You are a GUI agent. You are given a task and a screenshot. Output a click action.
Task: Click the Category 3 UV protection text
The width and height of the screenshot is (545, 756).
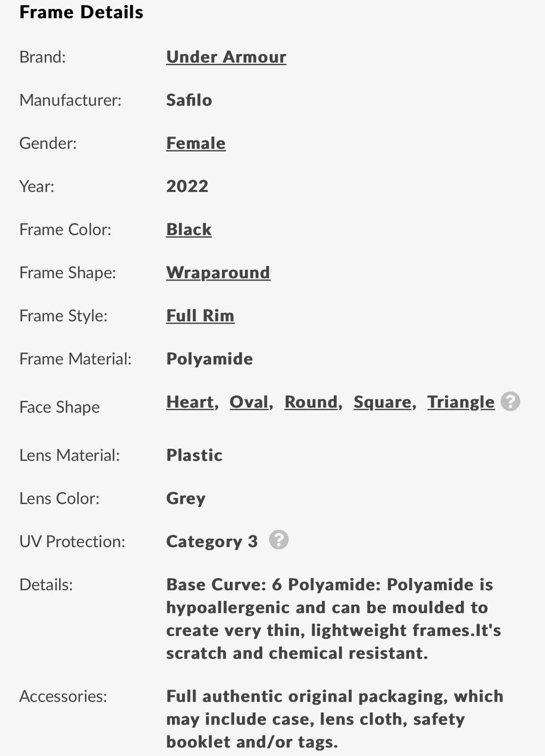[x=212, y=541]
